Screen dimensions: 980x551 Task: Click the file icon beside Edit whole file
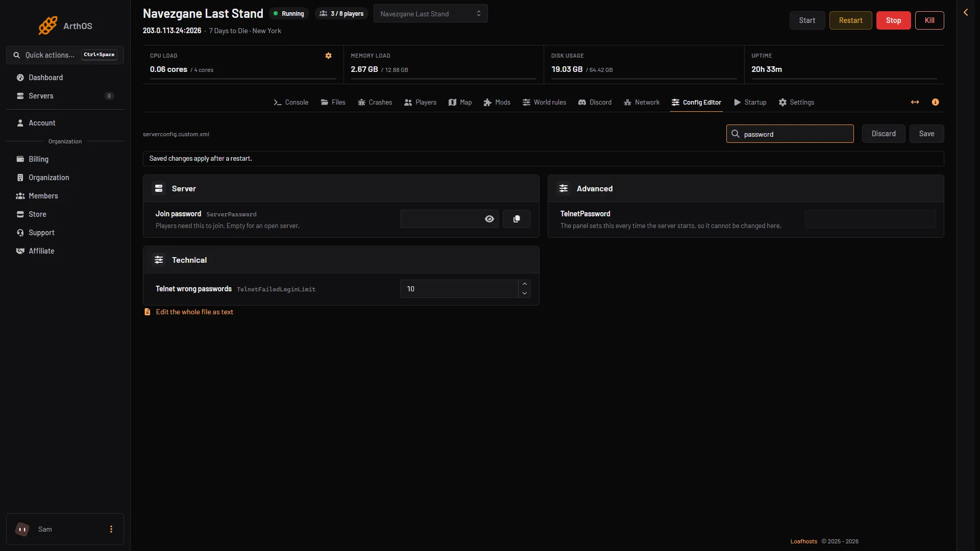tap(148, 312)
